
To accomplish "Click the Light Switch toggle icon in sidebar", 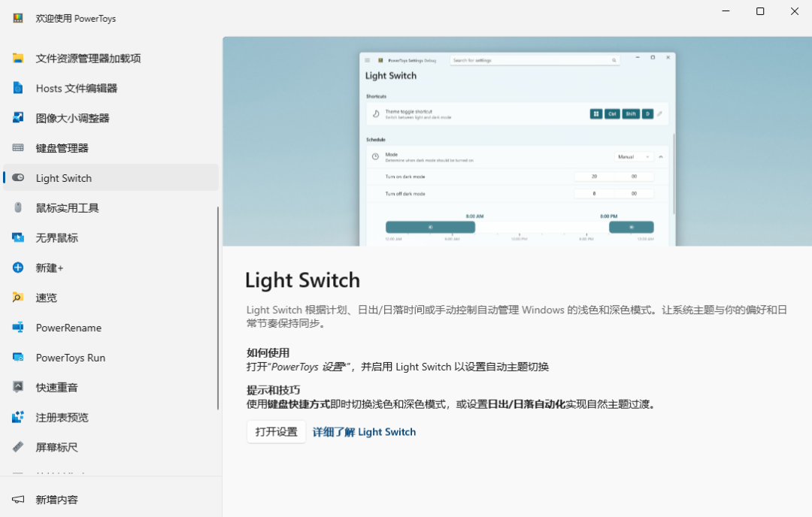I will coord(18,178).
